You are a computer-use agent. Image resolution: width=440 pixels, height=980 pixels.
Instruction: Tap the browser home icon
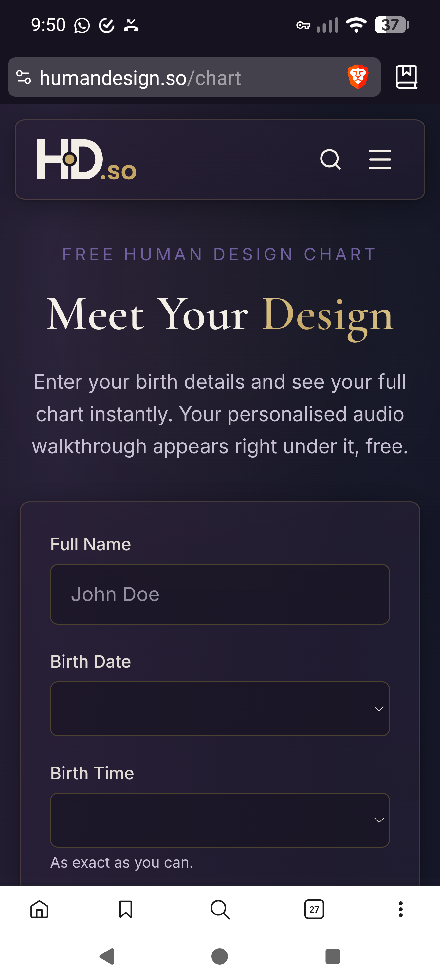[x=40, y=910]
